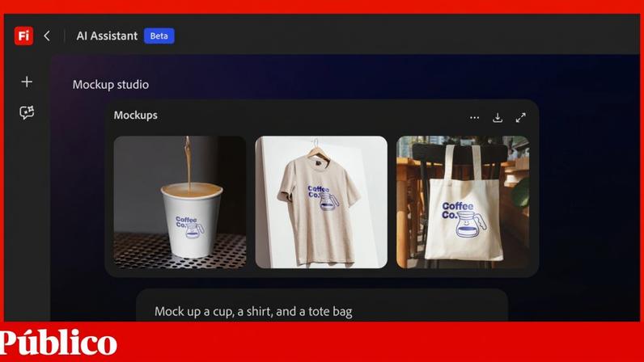Download the mockups with the download icon
Viewport: 644px width, 362px height.
[498, 118]
